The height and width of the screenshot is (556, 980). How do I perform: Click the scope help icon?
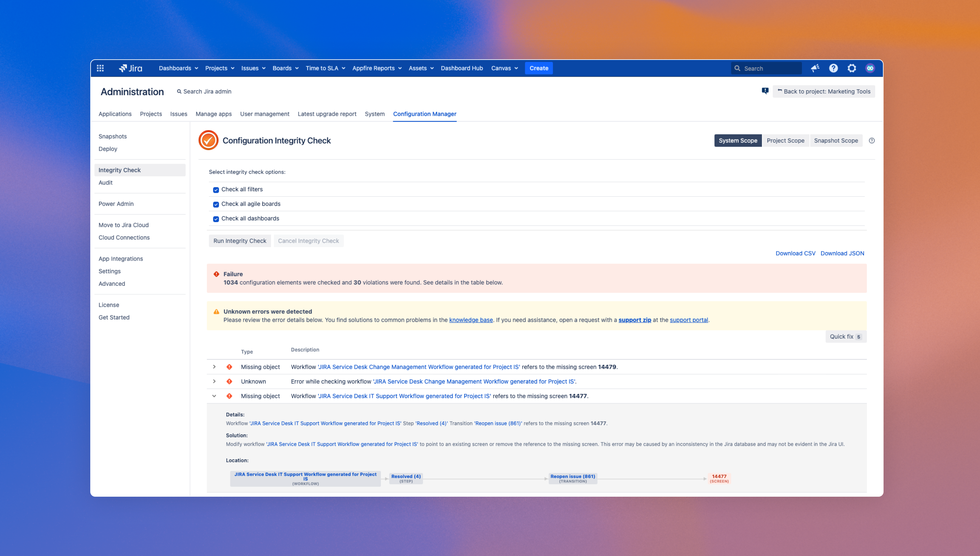[x=871, y=141]
